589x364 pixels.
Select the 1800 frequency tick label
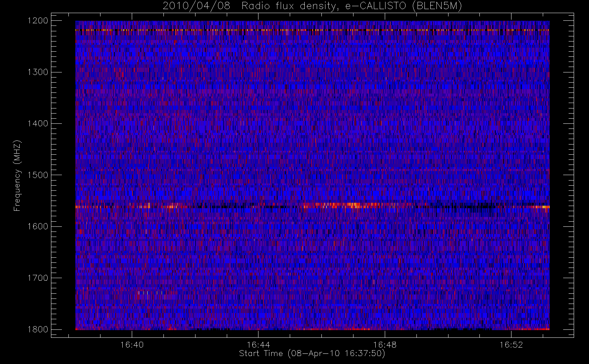tap(38, 329)
